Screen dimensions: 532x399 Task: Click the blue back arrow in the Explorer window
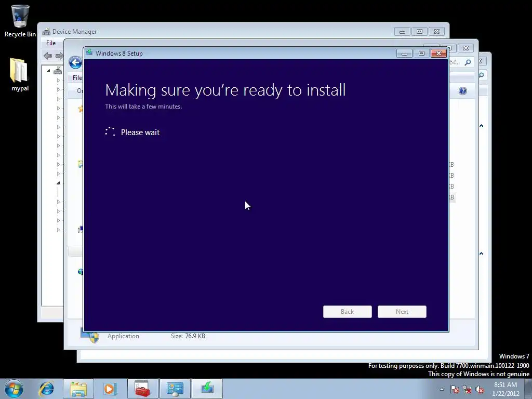75,63
